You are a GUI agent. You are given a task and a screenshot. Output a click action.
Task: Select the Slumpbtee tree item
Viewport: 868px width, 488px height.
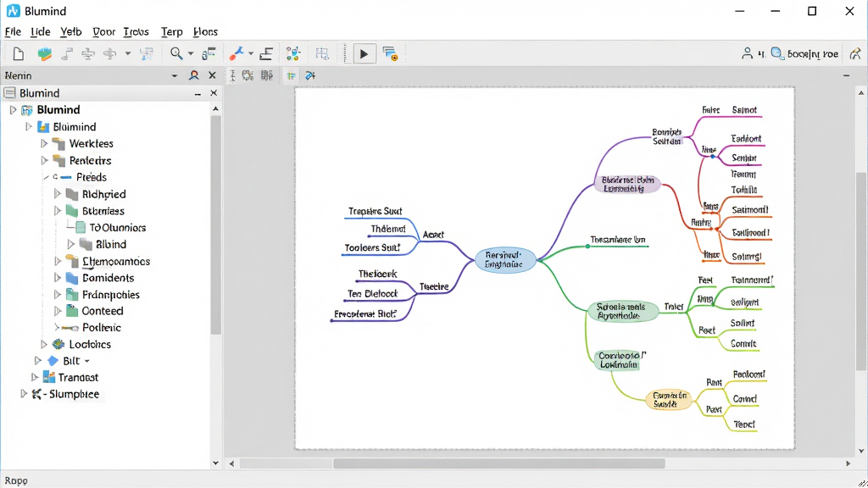[74, 394]
